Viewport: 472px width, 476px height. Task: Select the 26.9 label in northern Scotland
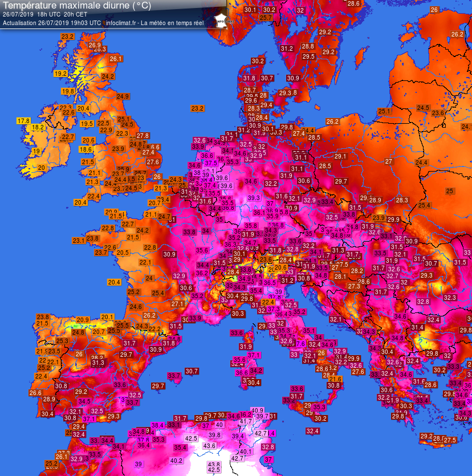(95, 45)
